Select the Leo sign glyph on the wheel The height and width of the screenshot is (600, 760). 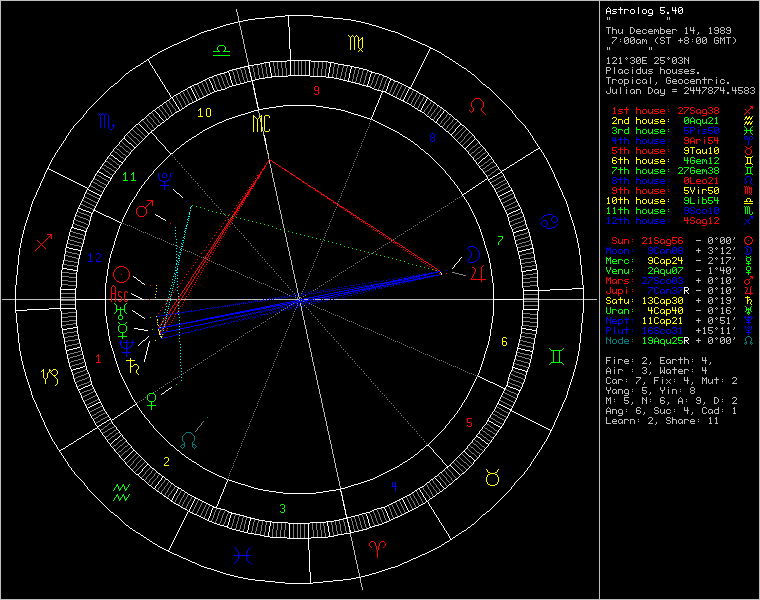click(x=477, y=106)
